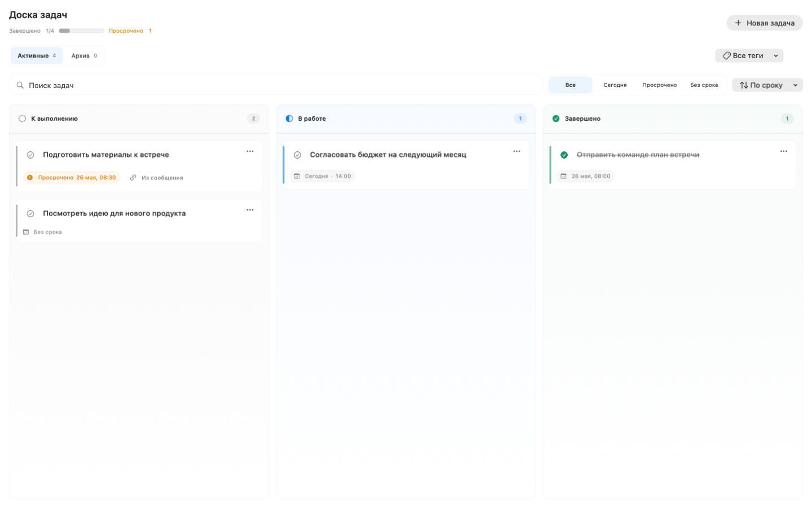Screen dimensions: 812x508
Task: Uncheck completed task 'Отправить команде план встречи'
Action: 564,155
